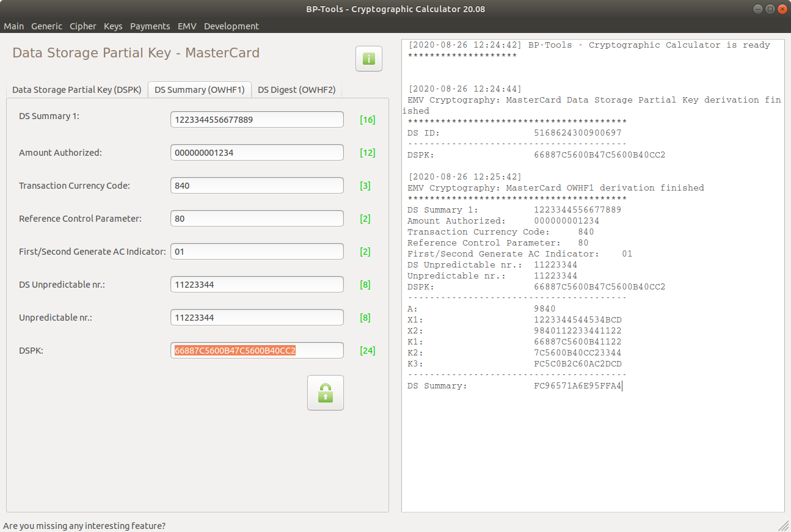The width and height of the screenshot is (791, 532).
Task: Click the DS Summary 1 input field
Action: 257,120
